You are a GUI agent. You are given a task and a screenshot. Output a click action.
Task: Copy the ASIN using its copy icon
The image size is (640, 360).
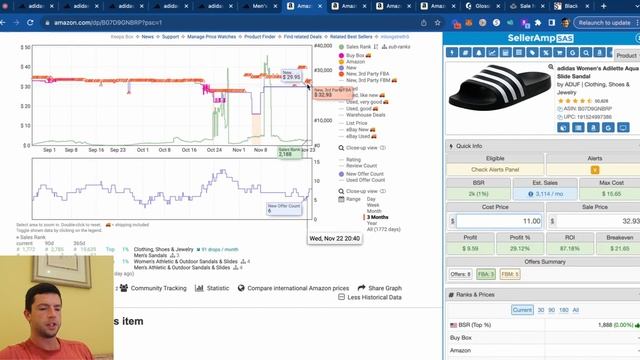tap(560, 109)
